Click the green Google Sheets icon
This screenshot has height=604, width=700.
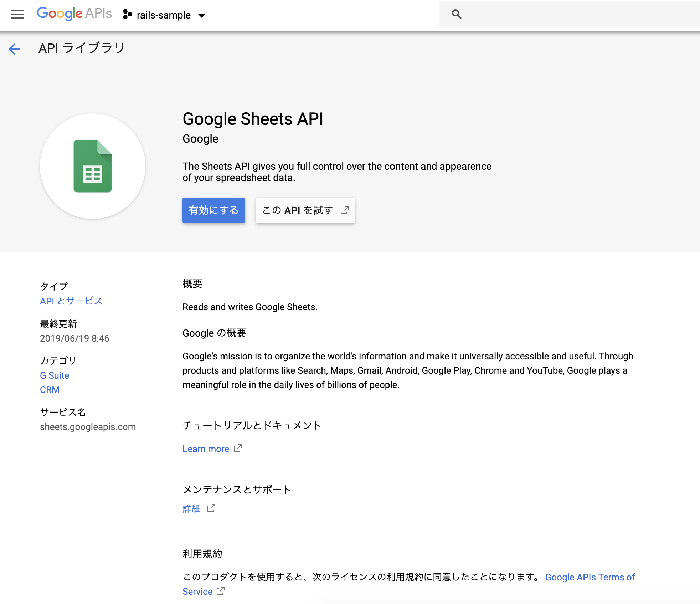[93, 166]
